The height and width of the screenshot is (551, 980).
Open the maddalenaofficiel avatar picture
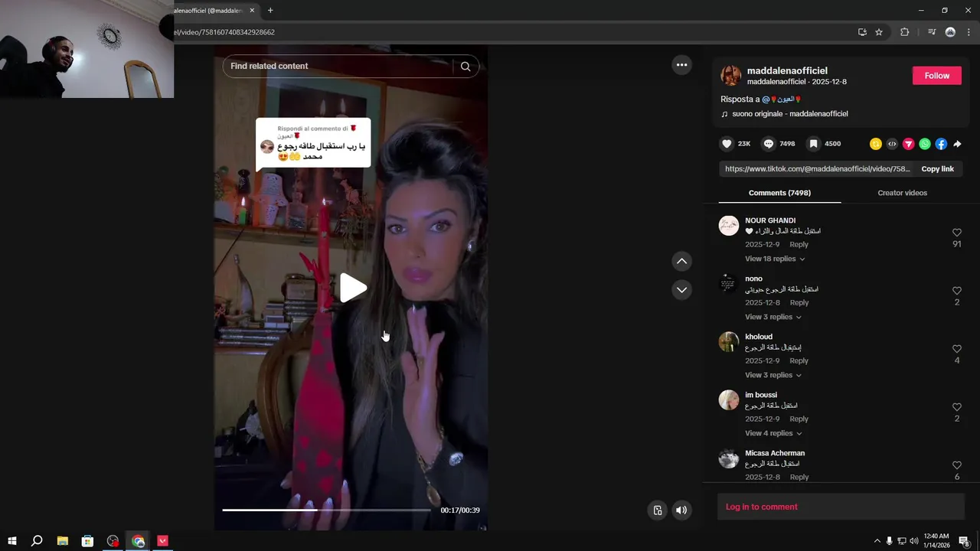[x=731, y=76]
